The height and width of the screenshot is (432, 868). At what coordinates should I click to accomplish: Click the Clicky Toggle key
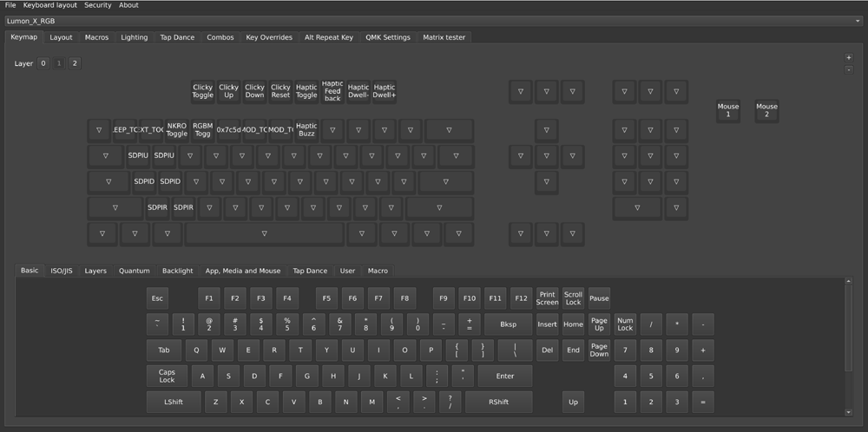[x=202, y=91]
